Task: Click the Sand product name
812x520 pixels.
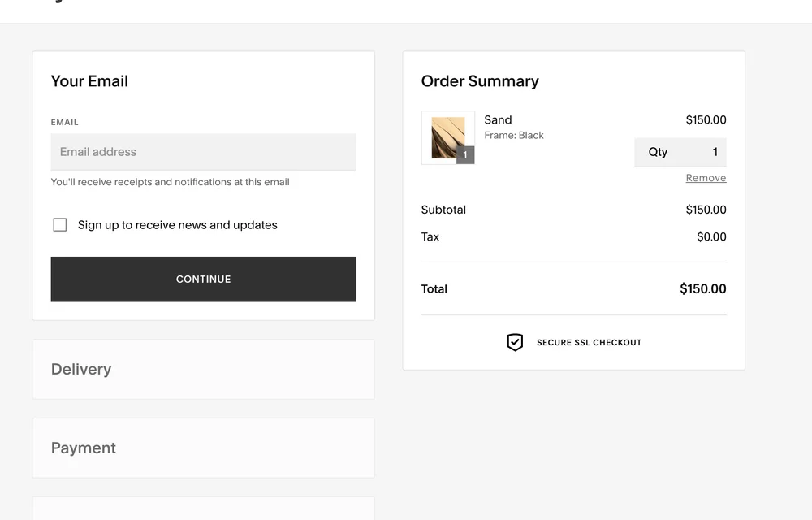Action: [x=498, y=119]
